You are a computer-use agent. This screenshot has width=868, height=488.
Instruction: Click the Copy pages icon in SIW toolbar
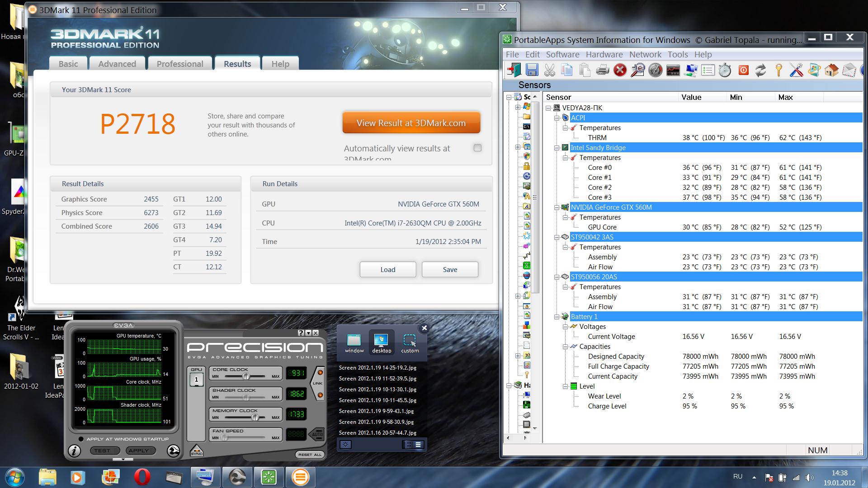[x=567, y=70]
